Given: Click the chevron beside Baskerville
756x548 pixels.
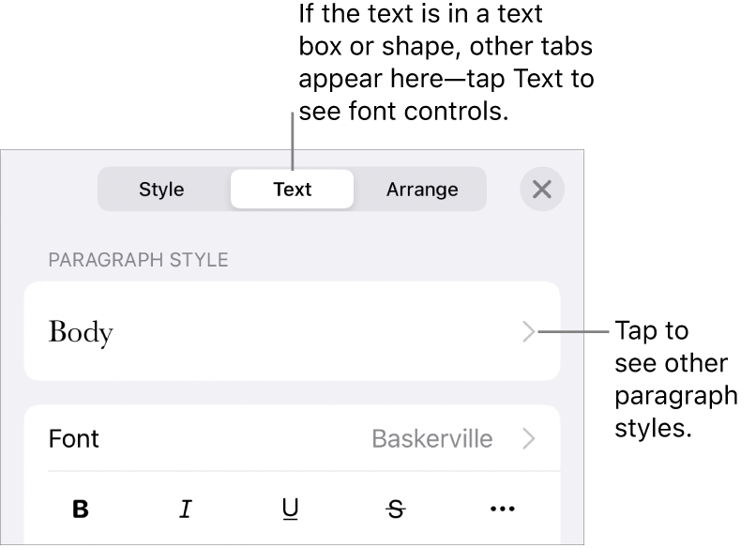Looking at the screenshot, I should (529, 439).
